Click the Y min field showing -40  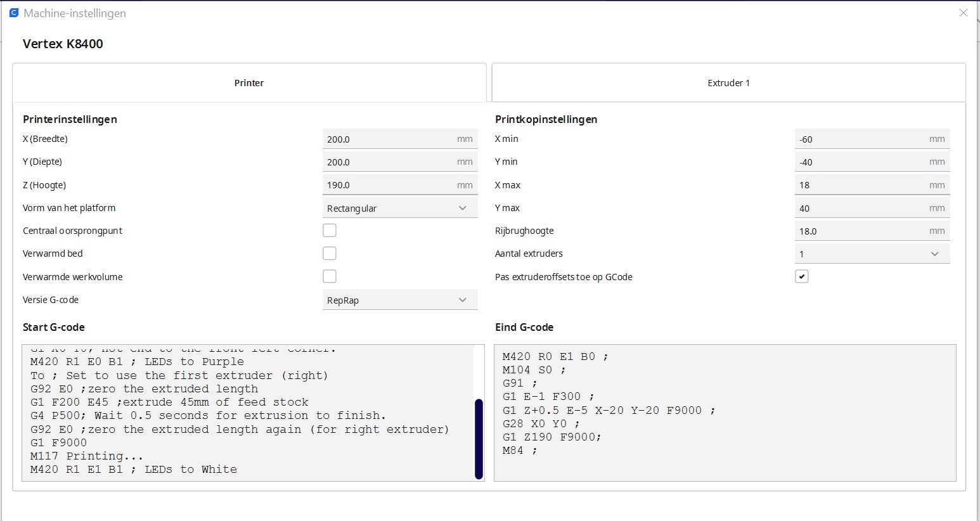872,162
